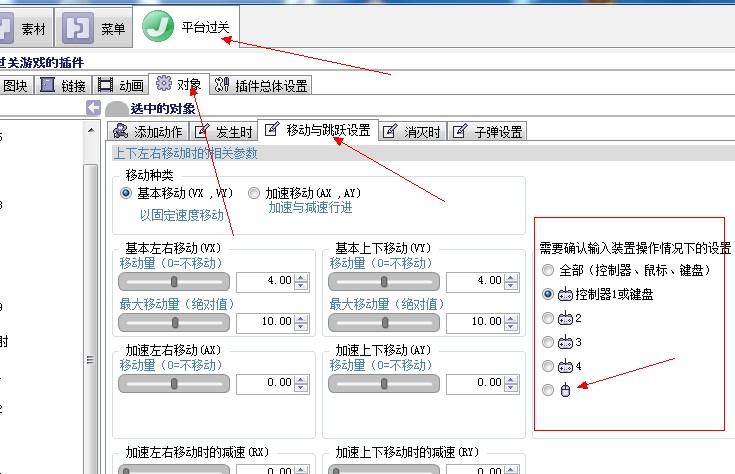This screenshot has width=735, height=474.
Task: Select 基本移动(VX, VY) radio button
Action: 126,193
